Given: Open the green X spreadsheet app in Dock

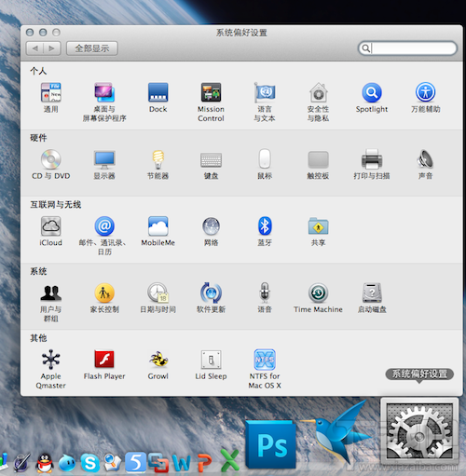Looking at the screenshot, I should pos(229,460).
